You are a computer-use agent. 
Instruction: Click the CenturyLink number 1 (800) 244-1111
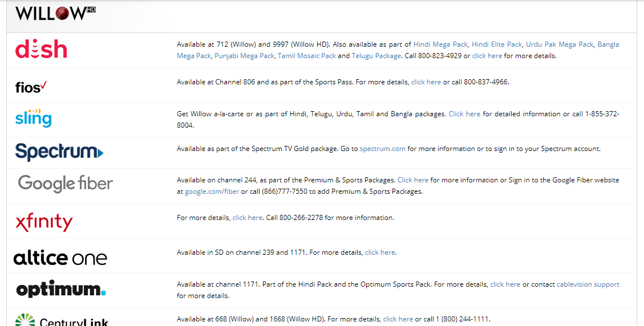click(462, 319)
